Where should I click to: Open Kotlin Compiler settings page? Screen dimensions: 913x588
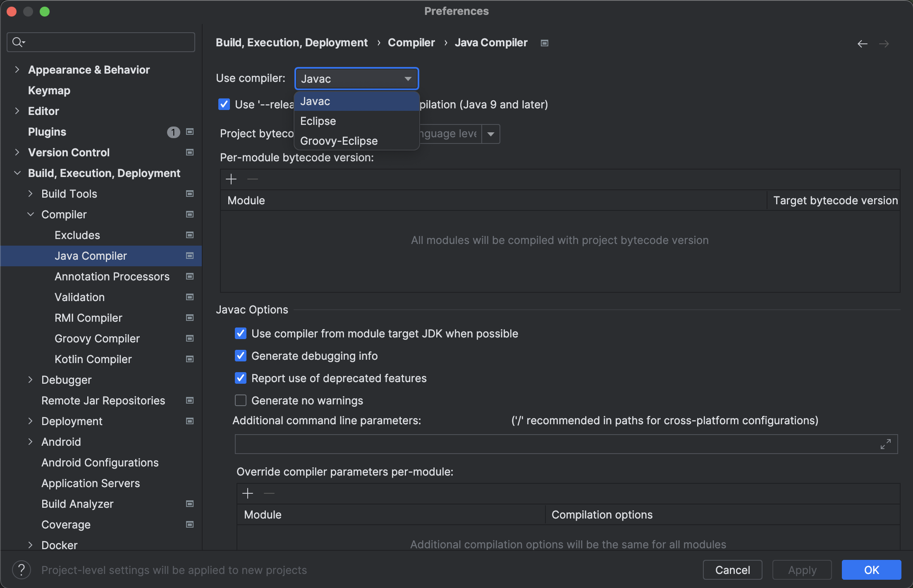[x=93, y=359]
